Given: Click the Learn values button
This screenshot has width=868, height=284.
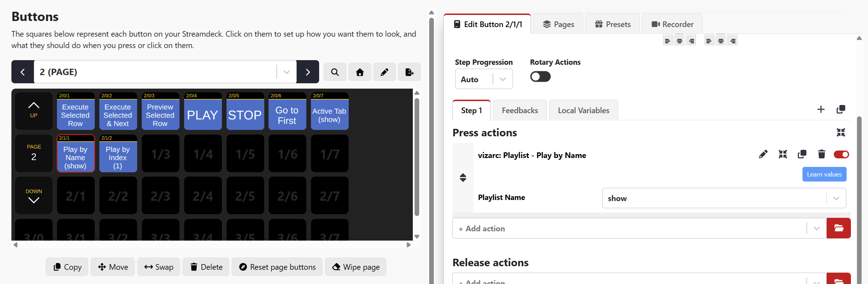Looking at the screenshot, I should pyautogui.click(x=824, y=174).
